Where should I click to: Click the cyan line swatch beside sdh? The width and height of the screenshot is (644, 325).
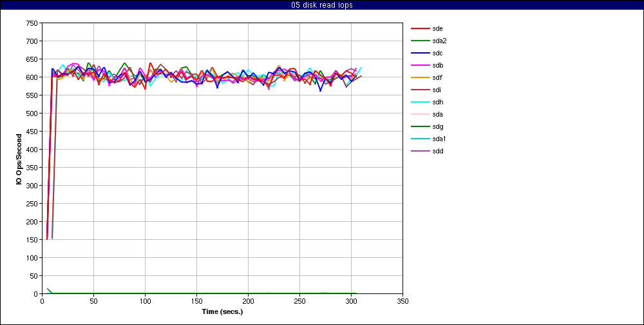[x=420, y=102]
